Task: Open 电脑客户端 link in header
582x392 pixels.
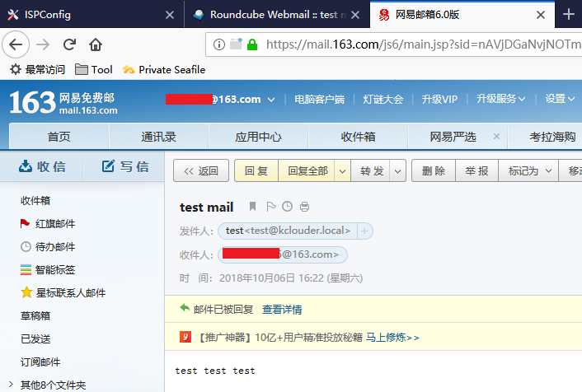Action: 319,100
